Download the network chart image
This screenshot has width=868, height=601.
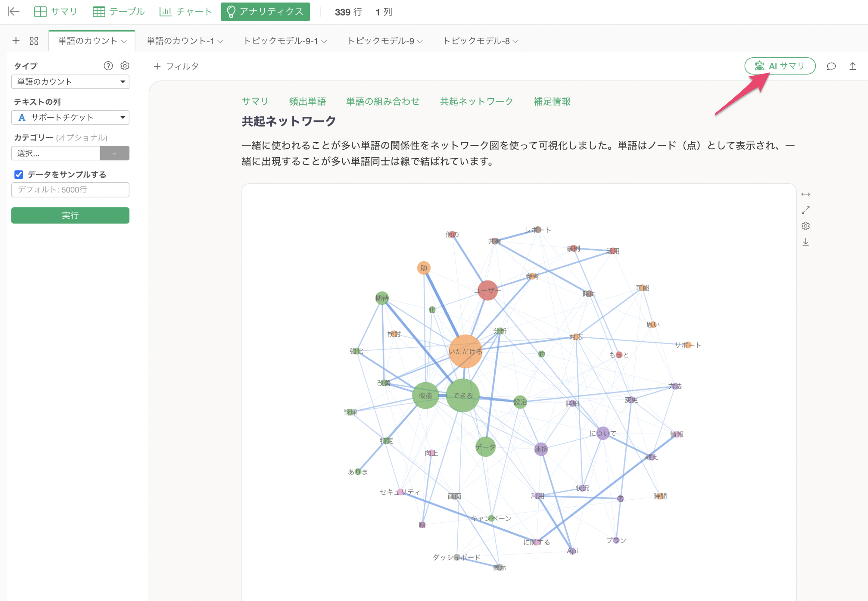(x=806, y=242)
